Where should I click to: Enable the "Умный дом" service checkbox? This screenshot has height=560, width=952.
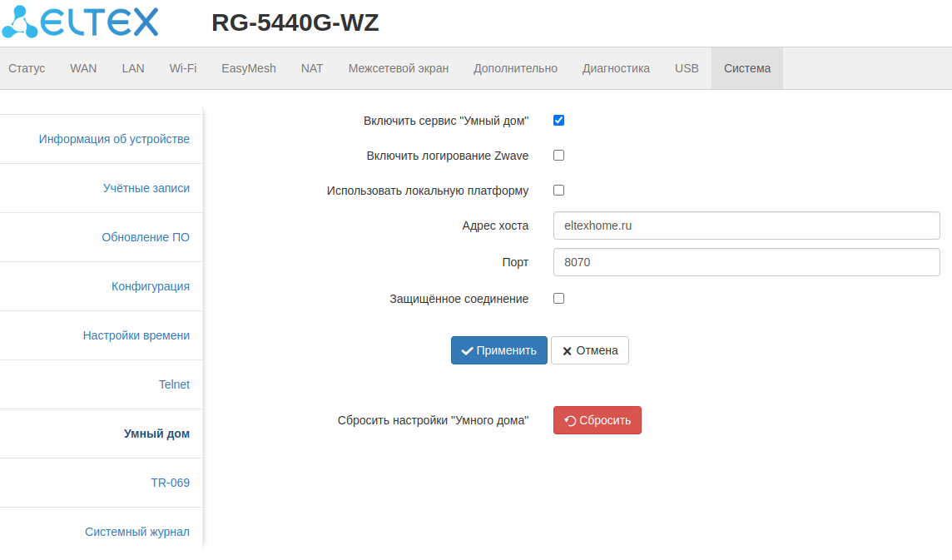click(559, 120)
